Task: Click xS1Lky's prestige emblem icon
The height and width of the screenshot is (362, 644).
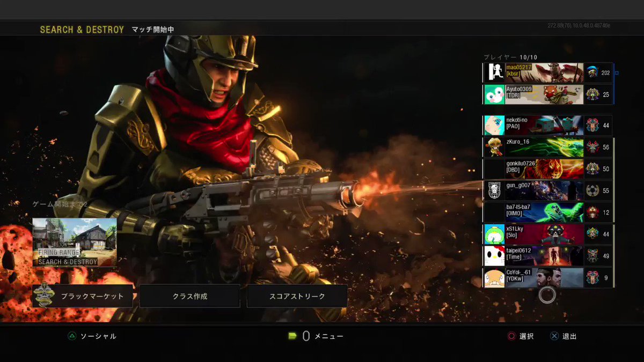Action: [x=592, y=234]
